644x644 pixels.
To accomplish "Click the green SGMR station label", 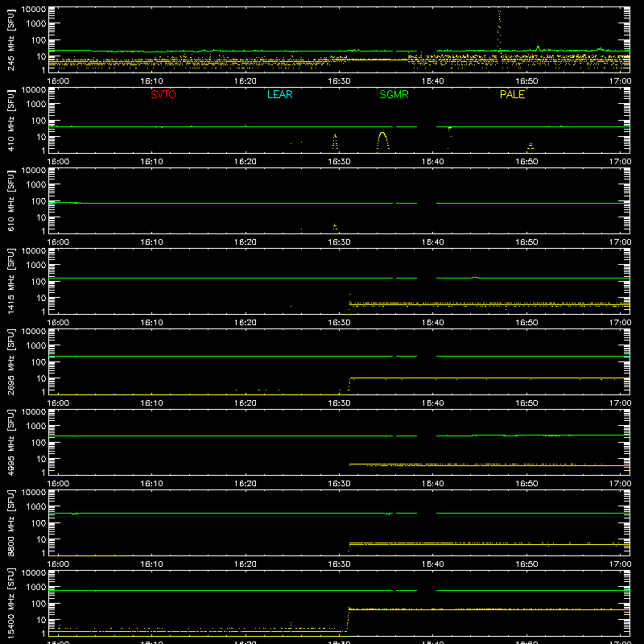I will pos(394,94).
